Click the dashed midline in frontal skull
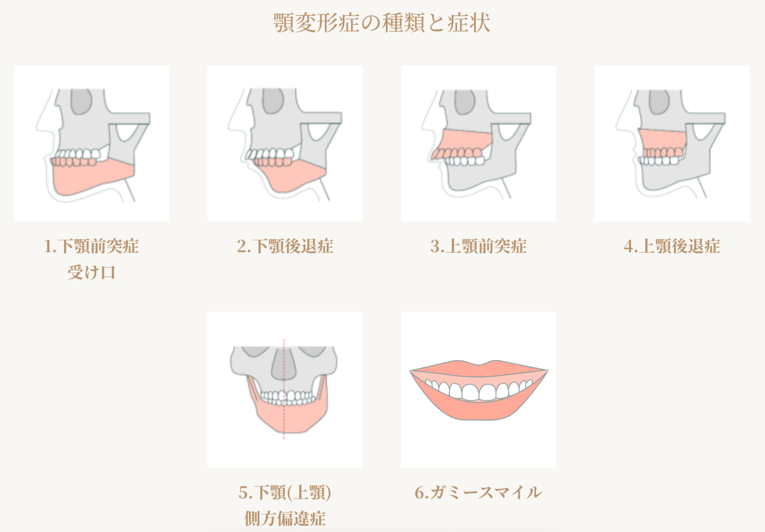The width and height of the screenshot is (765, 532). pyautogui.click(x=284, y=389)
